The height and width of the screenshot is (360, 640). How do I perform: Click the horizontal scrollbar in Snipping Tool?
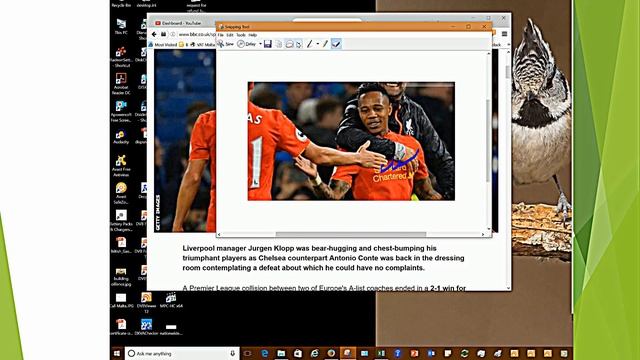pyautogui.click(x=351, y=234)
